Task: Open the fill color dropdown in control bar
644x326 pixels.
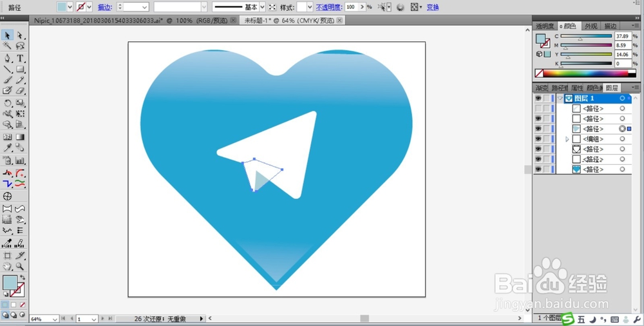Action: (70, 7)
